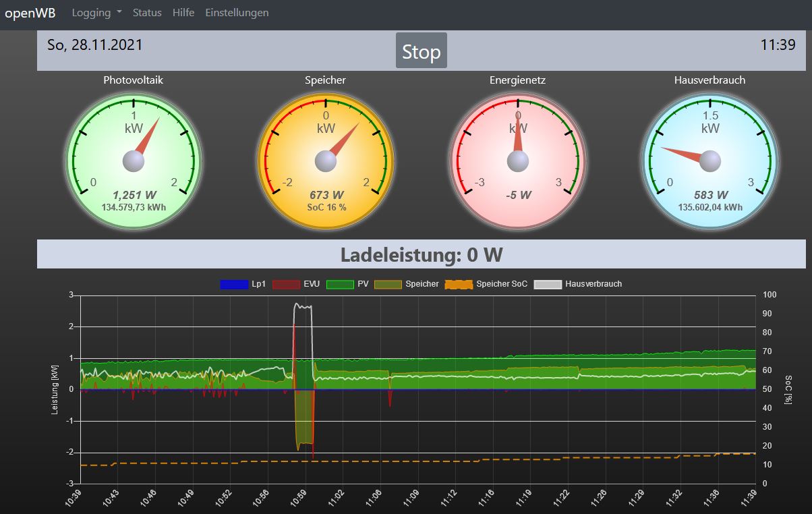
Task: Toggle Lp1 series in chart legend
Action: tap(243, 284)
